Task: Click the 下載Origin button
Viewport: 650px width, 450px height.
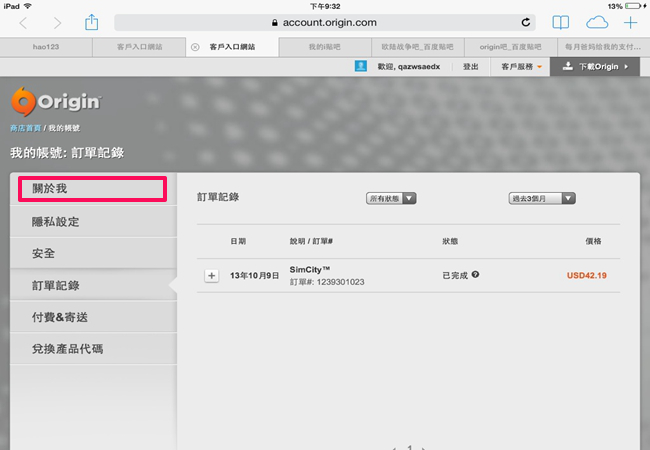Action: (595, 67)
